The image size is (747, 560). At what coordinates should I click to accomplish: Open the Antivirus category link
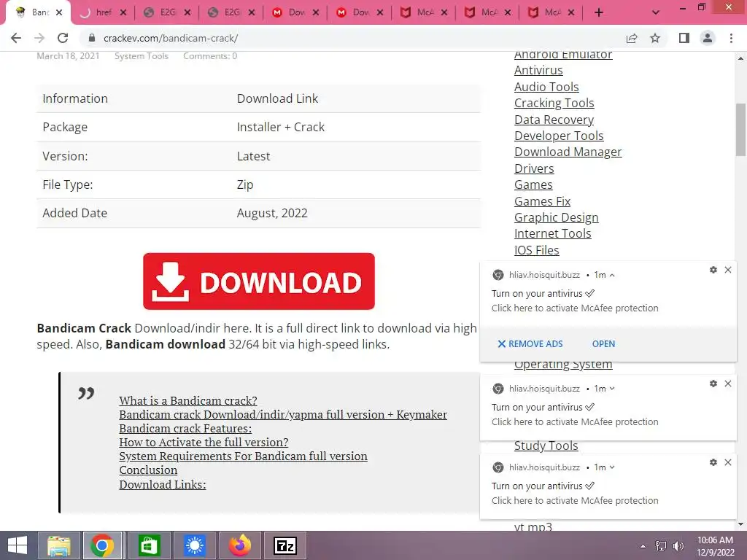pyautogui.click(x=538, y=71)
